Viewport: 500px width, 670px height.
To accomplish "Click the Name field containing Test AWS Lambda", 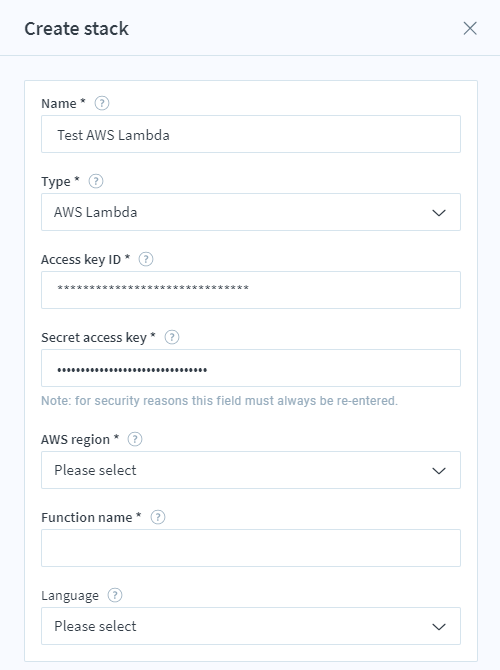I will [251, 134].
